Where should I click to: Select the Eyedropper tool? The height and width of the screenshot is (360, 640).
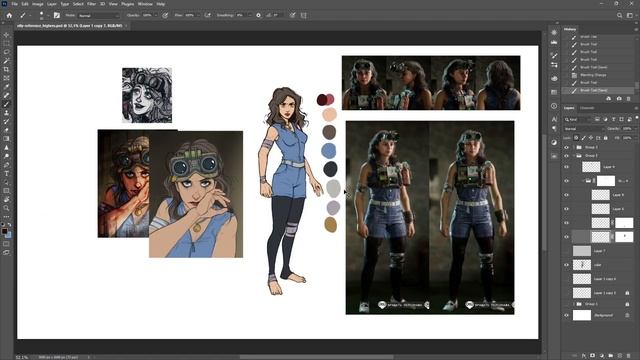(6, 87)
